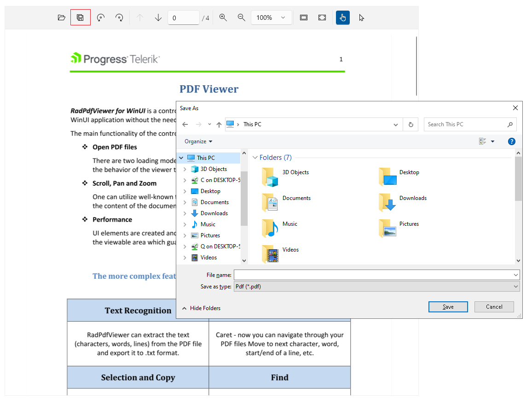Switch to the text selection cursor tool

(x=361, y=18)
